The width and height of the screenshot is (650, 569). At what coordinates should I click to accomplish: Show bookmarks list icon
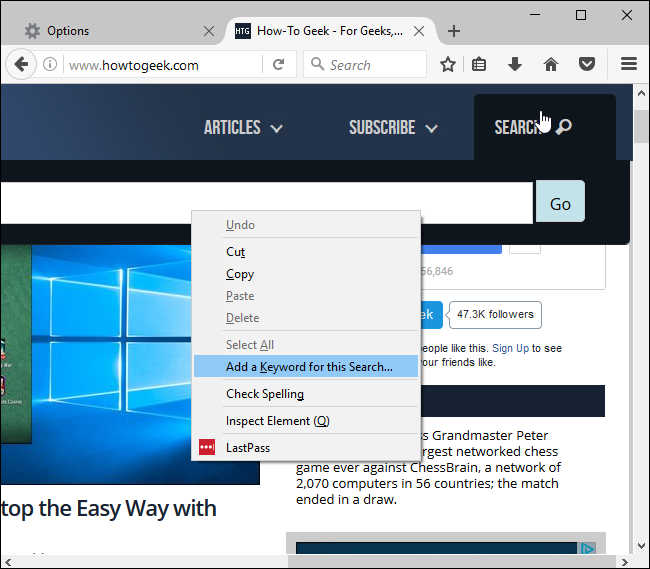coord(479,64)
